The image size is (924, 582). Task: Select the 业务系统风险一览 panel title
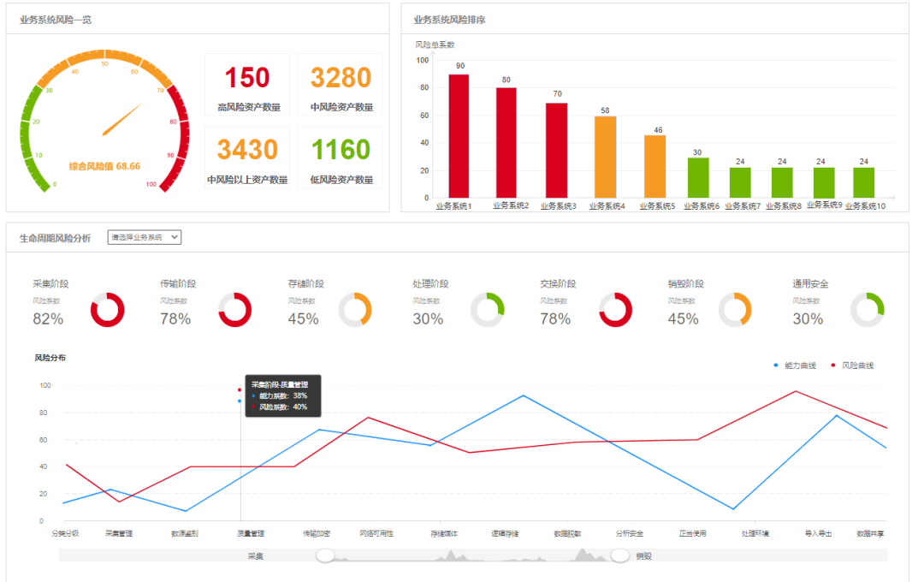click(x=56, y=19)
